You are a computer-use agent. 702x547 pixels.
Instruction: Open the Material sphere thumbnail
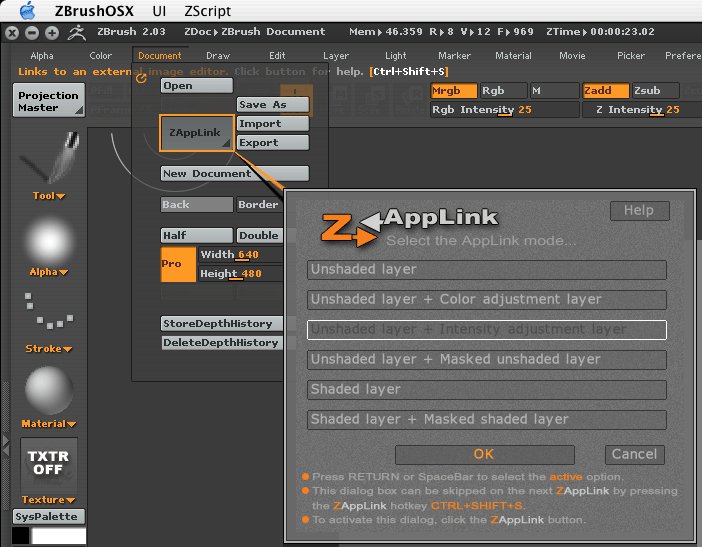[49, 390]
